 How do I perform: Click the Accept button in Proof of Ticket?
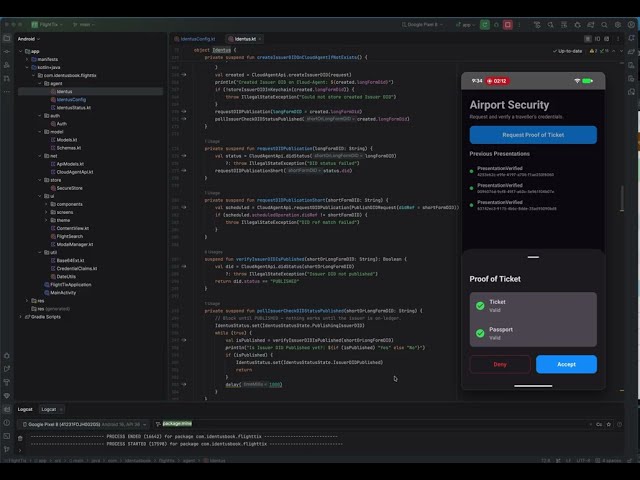567,364
